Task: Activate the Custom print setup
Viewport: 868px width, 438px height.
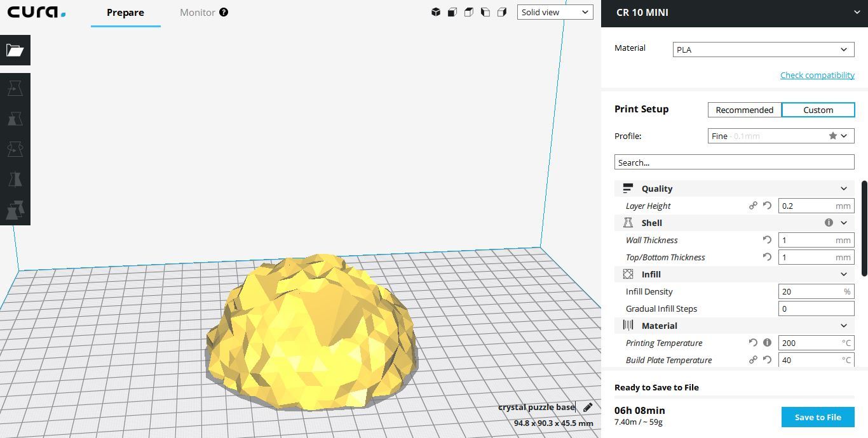Action: coord(818,109)
